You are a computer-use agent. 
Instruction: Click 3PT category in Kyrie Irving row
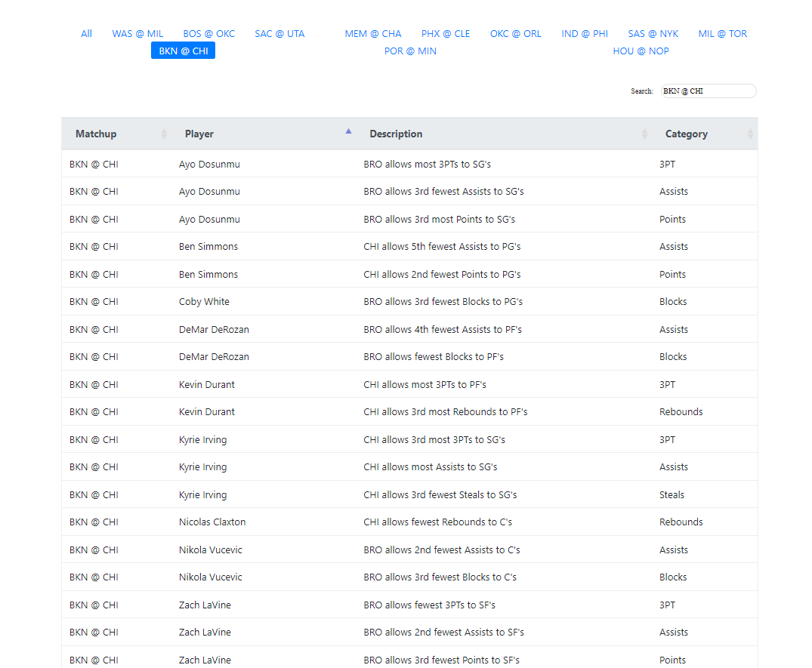point(667,440)
